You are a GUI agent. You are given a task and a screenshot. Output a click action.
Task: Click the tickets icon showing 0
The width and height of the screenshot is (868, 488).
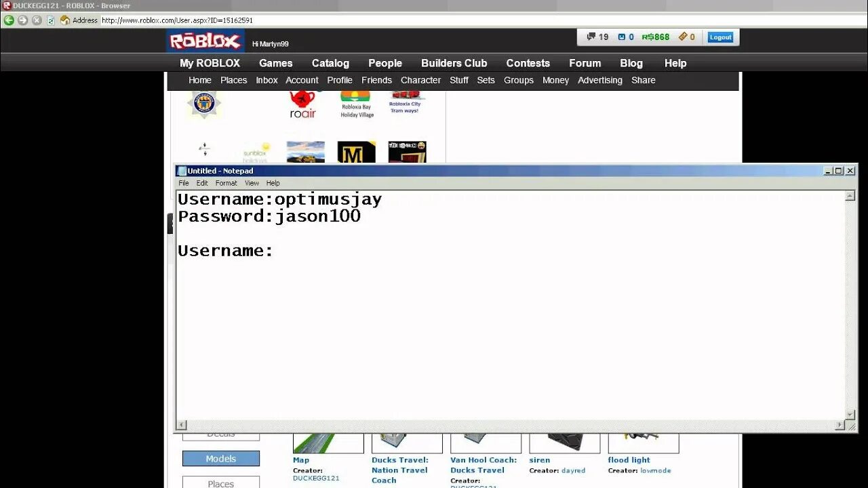(686, 37)
